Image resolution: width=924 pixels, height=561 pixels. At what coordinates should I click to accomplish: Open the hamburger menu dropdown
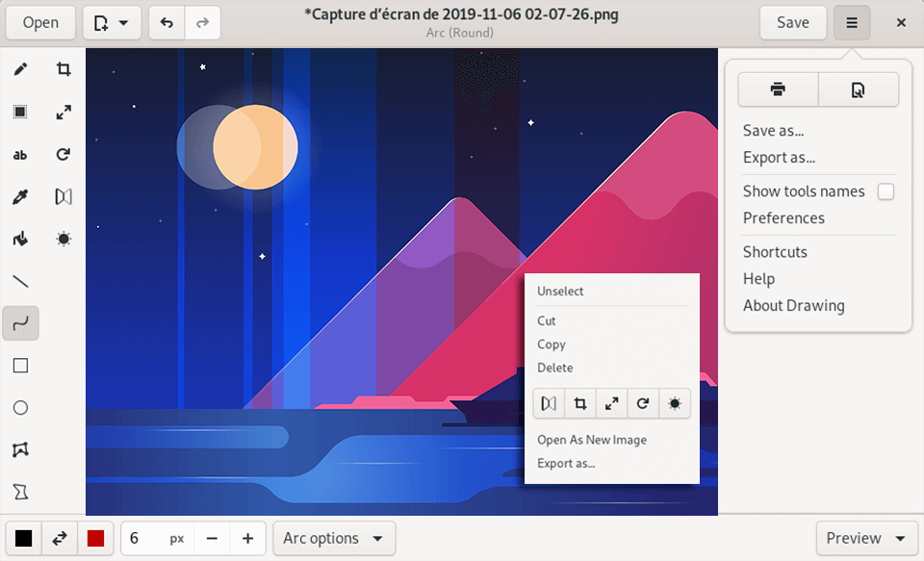click(x=851, y=22)
